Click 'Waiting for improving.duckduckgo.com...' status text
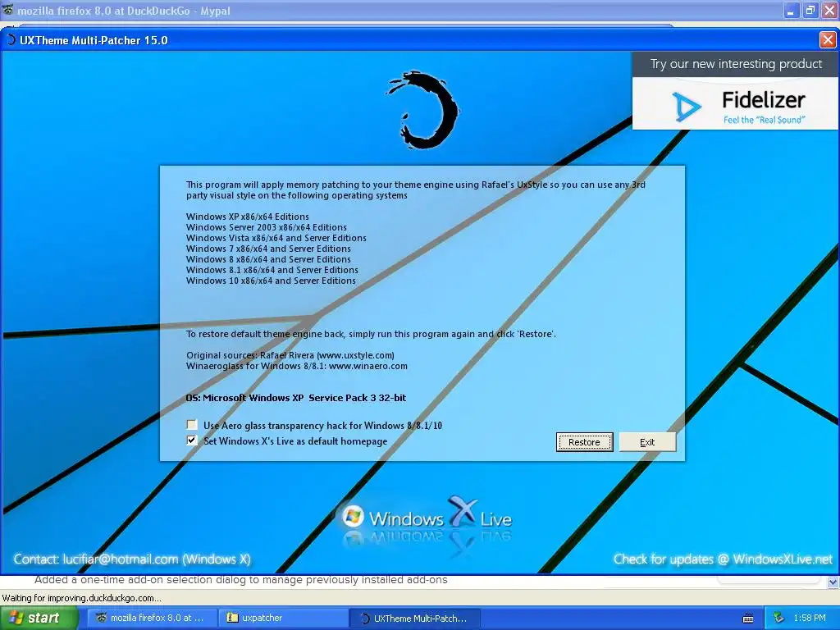The height and width of the screenshot is (630, 840). coord(81,598)
